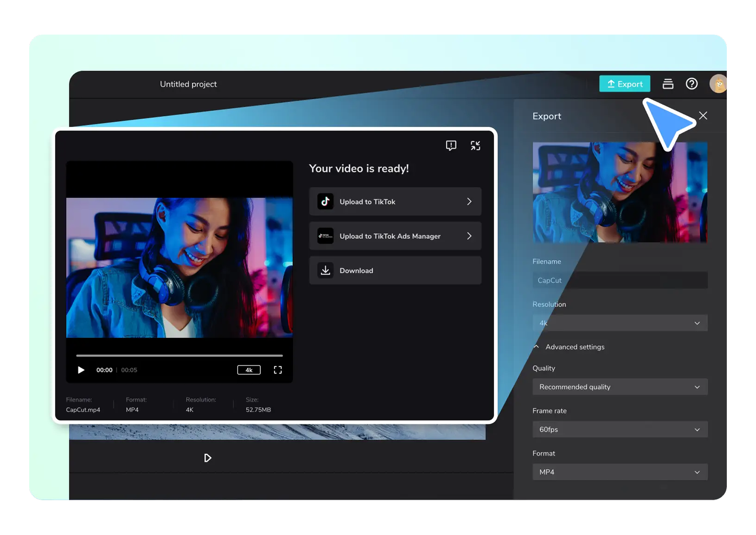The image size is (756, 535).
Task: Click the TikTok logo icon
Action: [325, 202]
